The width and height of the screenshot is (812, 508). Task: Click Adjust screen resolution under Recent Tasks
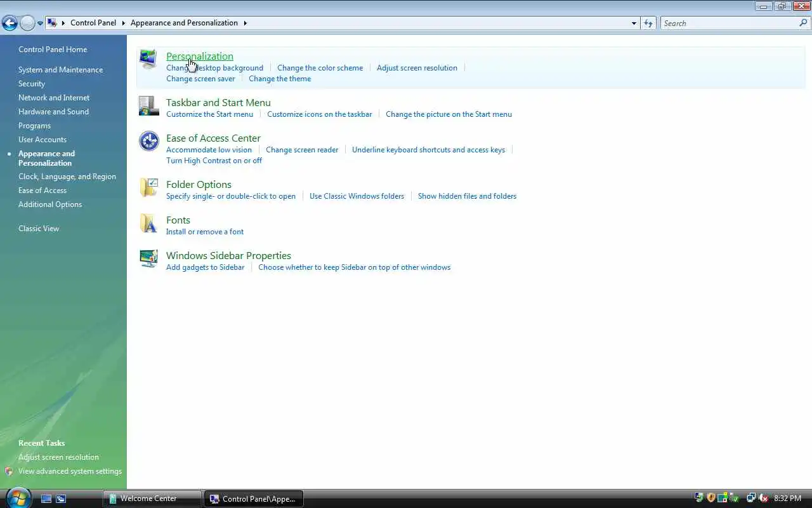pyautogui.click(x=58, y=457)
